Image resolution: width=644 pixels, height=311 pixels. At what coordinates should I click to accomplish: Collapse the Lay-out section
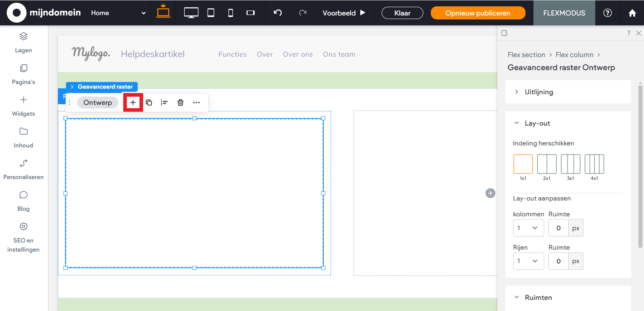coord(568,123)
